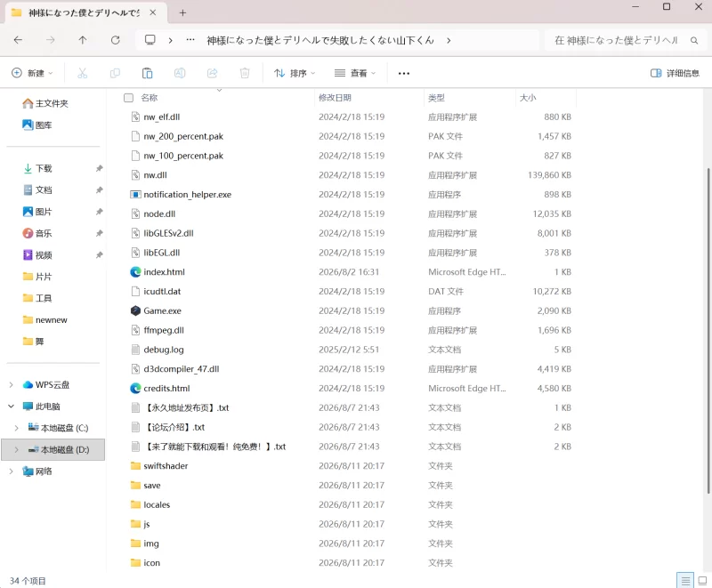Click the address bar ellipsis for hidden path
712x588 pixels.
point(190,40)
